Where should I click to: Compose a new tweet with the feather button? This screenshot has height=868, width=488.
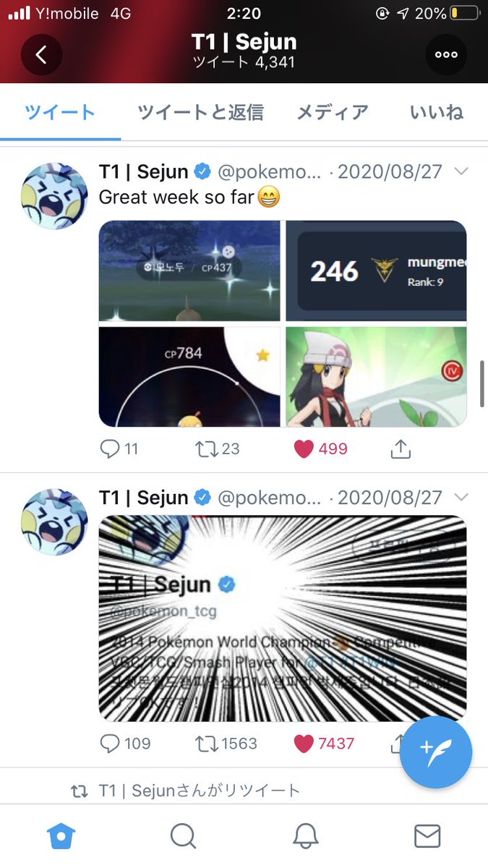pos(435,752)
